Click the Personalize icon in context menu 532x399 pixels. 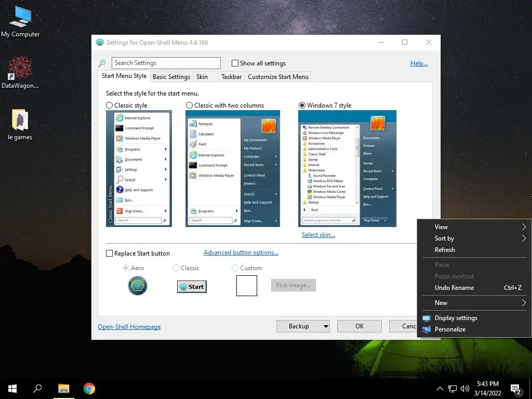click(x=427, y=329)
